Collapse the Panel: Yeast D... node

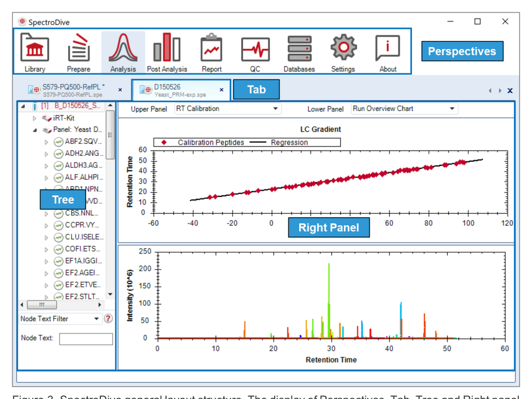pyautogui.click(x=35, y=130)
